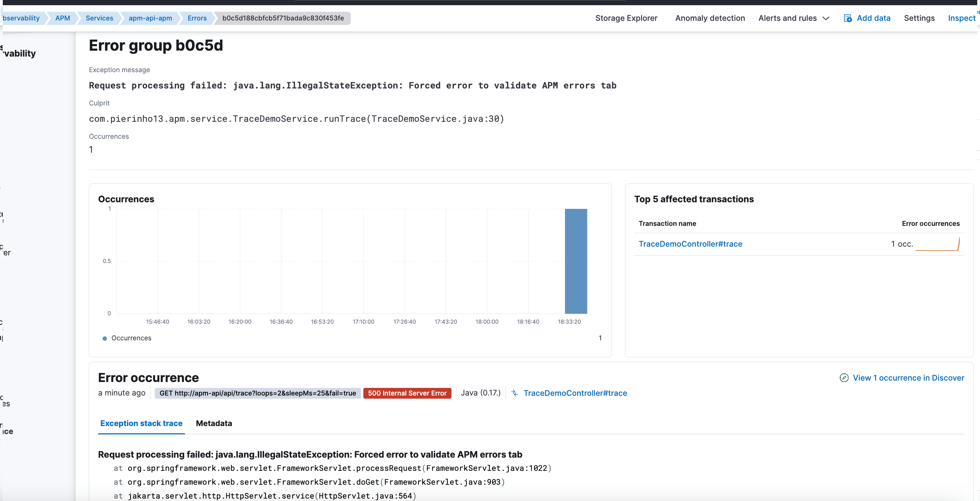Click the Java (0.17.) agent label
Image resolution: width=980 pixels, height=501 pixels.
pyautogui.click(x=481, y=393)
